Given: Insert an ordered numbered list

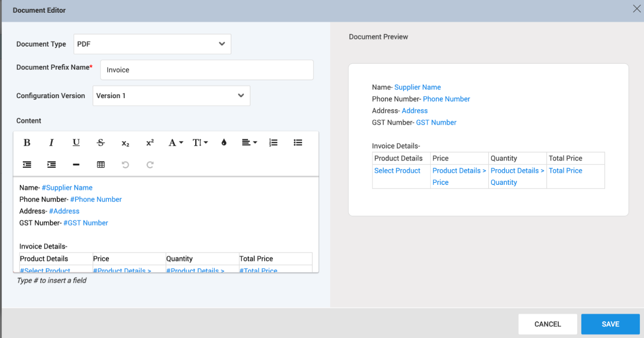Looking at the screenshot, I should point(273,143).
